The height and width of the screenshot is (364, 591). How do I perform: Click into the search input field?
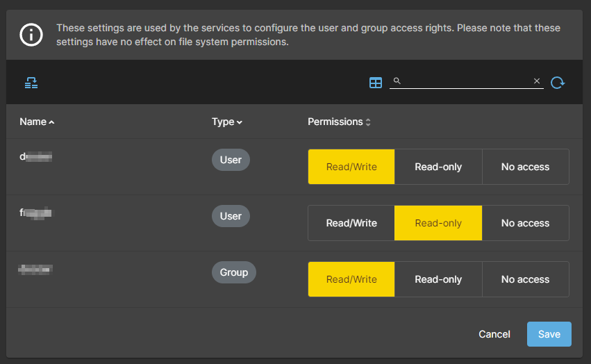[466, 81]
